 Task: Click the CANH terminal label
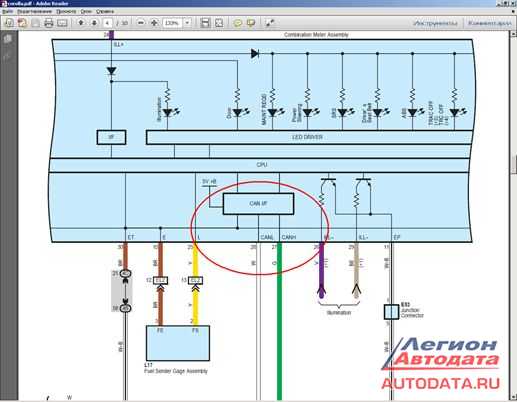pos(289,237)
